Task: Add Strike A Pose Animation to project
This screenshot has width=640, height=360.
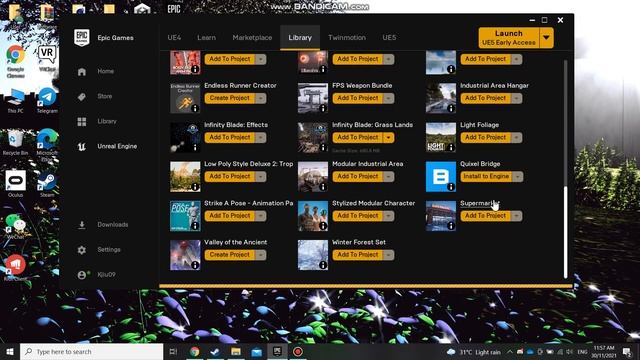Action: point(230,216)
